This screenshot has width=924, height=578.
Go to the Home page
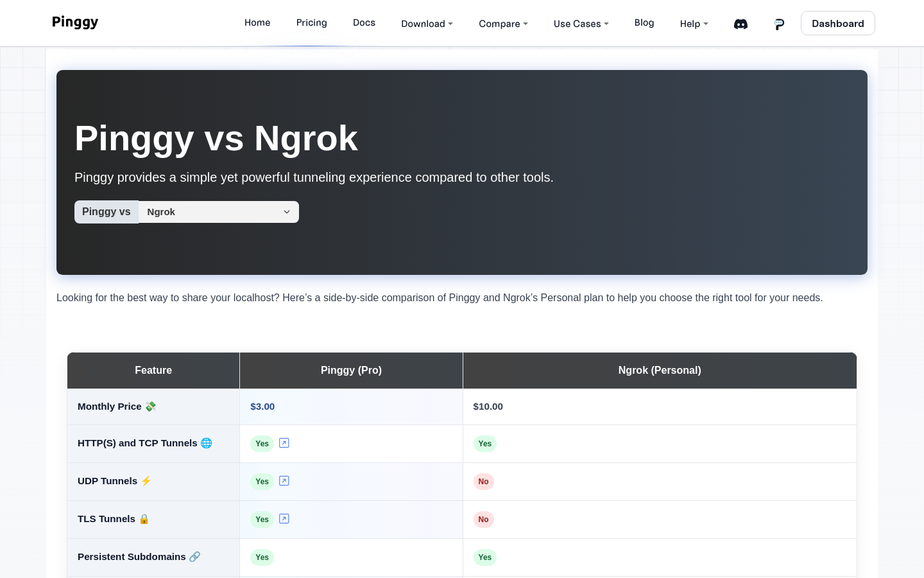[257, 22]
